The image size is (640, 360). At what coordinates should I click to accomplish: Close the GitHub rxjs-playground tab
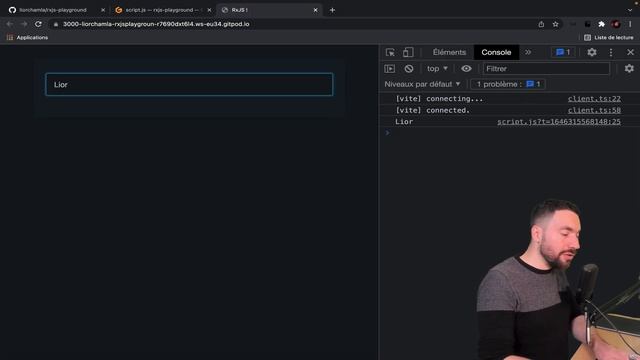103,10
